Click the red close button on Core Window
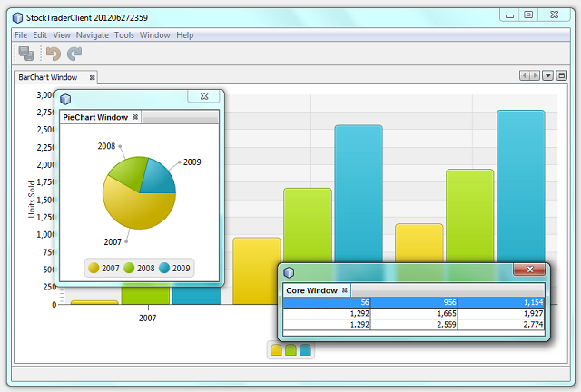 coord(530,269)
